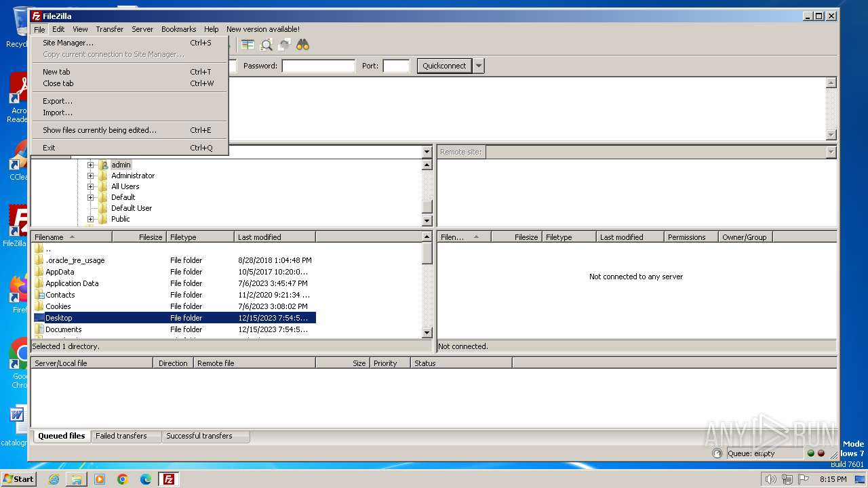Launch Microsoft Edge from the taskbar
The width and height of the screenshot is (868, 488).
[146, 479]
